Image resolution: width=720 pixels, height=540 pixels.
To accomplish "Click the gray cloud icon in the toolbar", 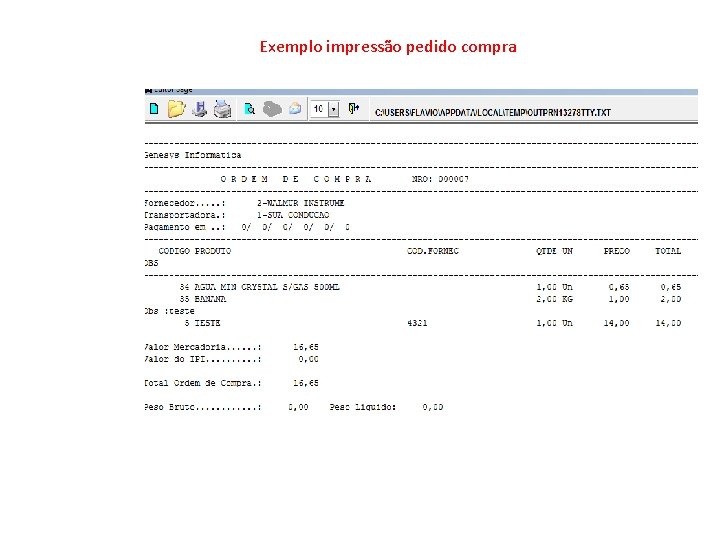I will point(272,109).
